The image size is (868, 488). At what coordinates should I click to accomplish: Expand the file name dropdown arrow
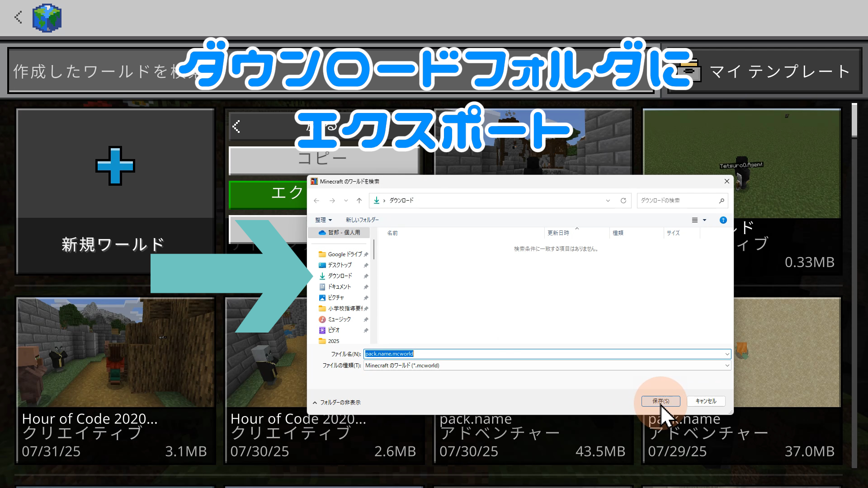pyautogui.click(x=727, y=354)
